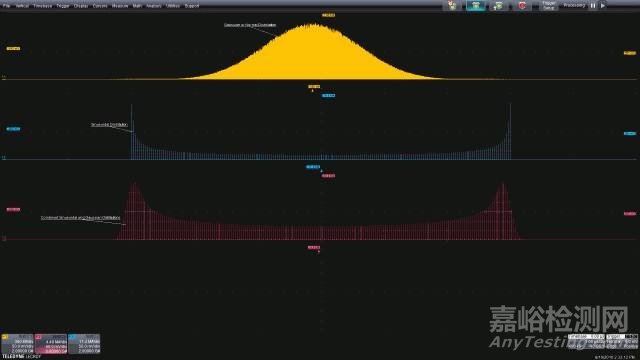Viewport: 640px width, 360px height.
Task: Open the Math menu
Action: click(x=137, y=6)
